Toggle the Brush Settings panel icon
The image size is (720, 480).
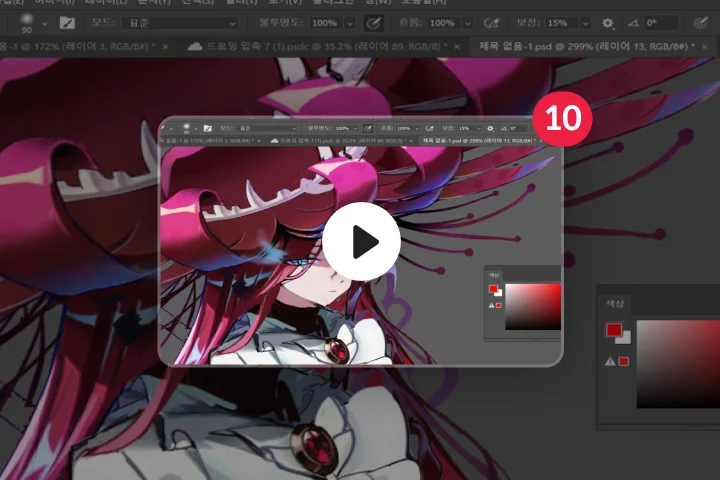point(68,23)
